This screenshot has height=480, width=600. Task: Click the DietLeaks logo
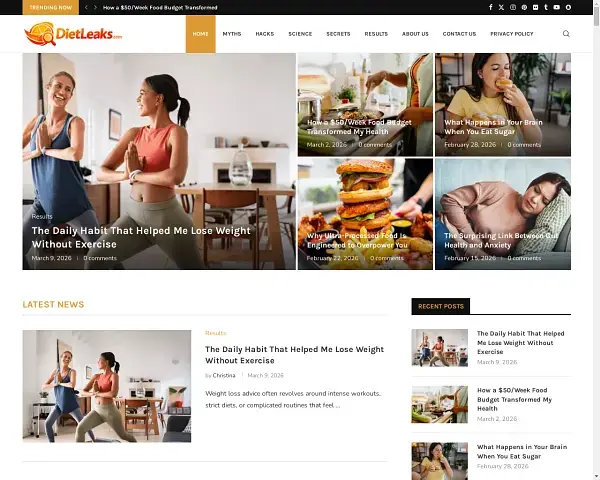(73, 34)
